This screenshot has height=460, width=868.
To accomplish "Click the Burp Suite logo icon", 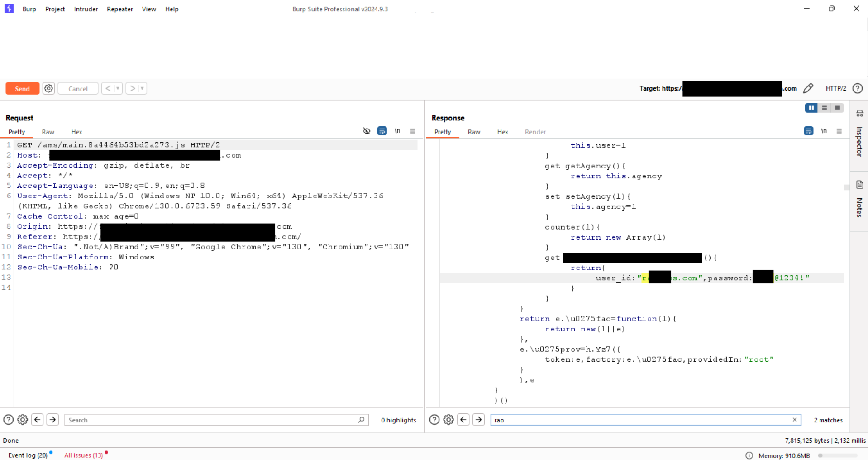I will [9, 9].
